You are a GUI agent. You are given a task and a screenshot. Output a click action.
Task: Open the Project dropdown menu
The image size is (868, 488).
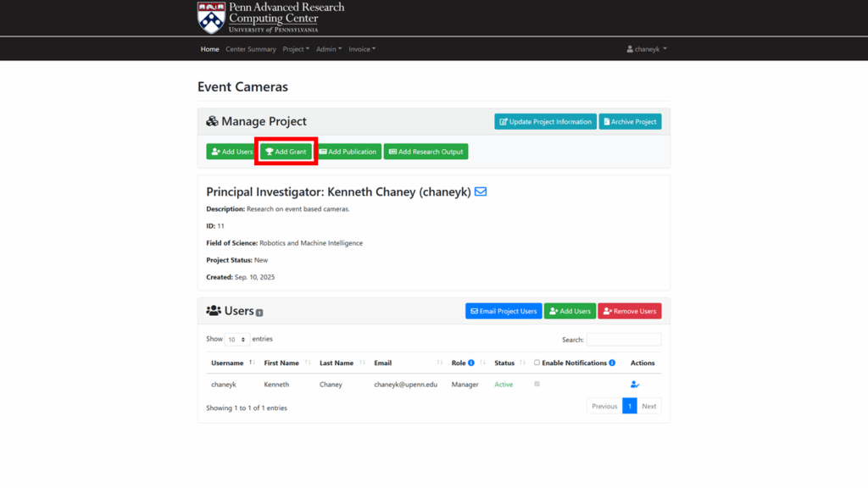tap(296, 49)
